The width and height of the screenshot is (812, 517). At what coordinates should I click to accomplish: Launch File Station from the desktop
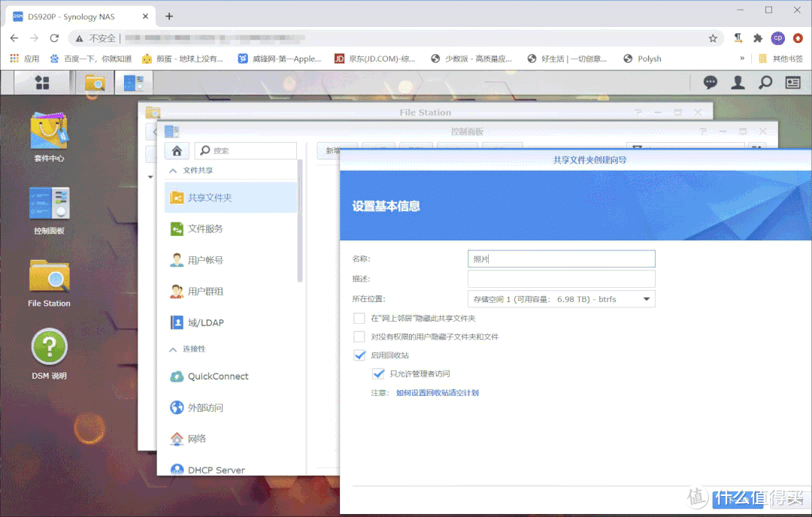[x=48, y=277]
